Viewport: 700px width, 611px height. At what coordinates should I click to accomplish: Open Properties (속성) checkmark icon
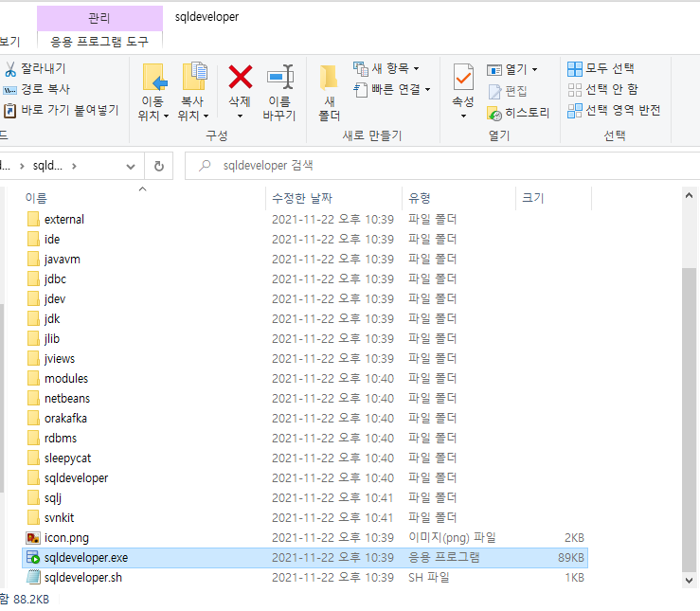click(463, 78)
